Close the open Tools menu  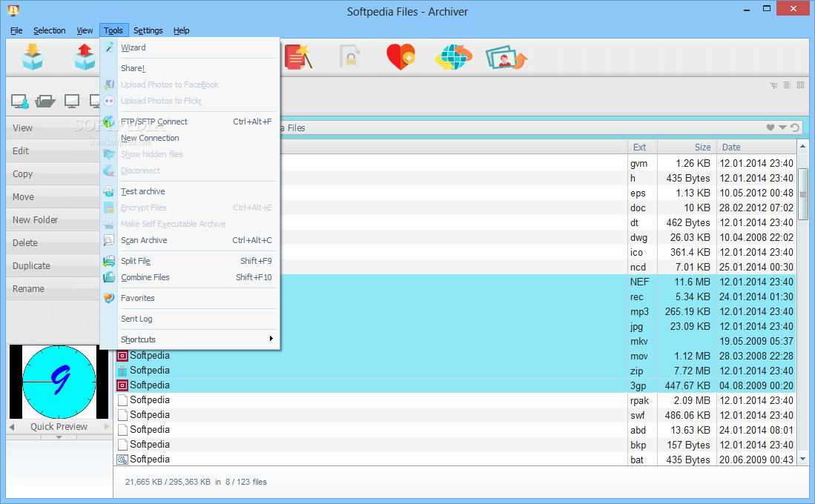click(x=113, y=30)
